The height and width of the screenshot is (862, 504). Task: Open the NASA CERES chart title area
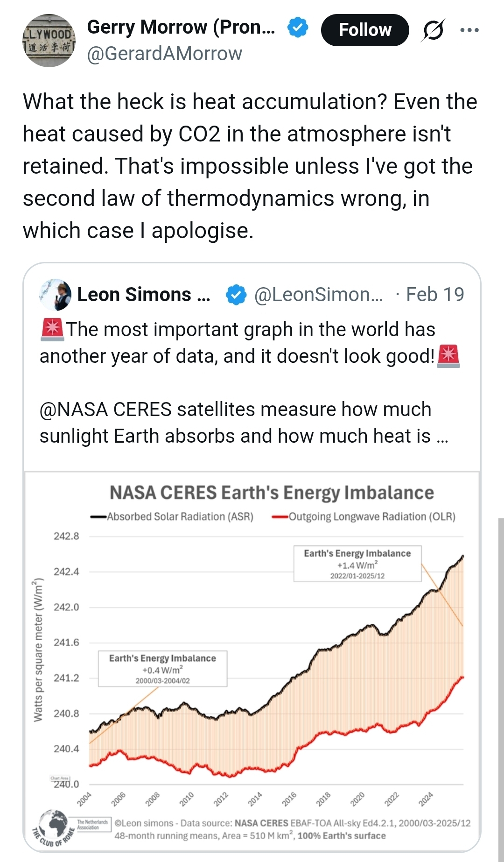[272, 493]
